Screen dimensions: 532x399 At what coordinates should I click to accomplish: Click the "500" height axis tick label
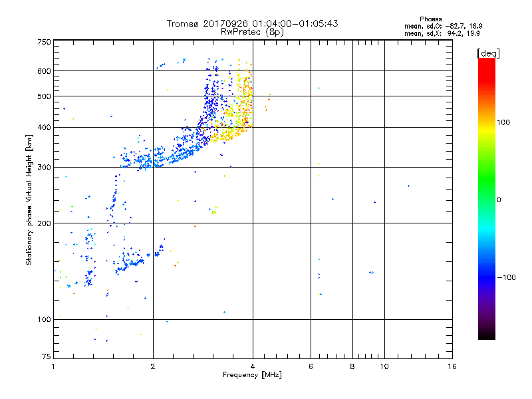point(44,96)
